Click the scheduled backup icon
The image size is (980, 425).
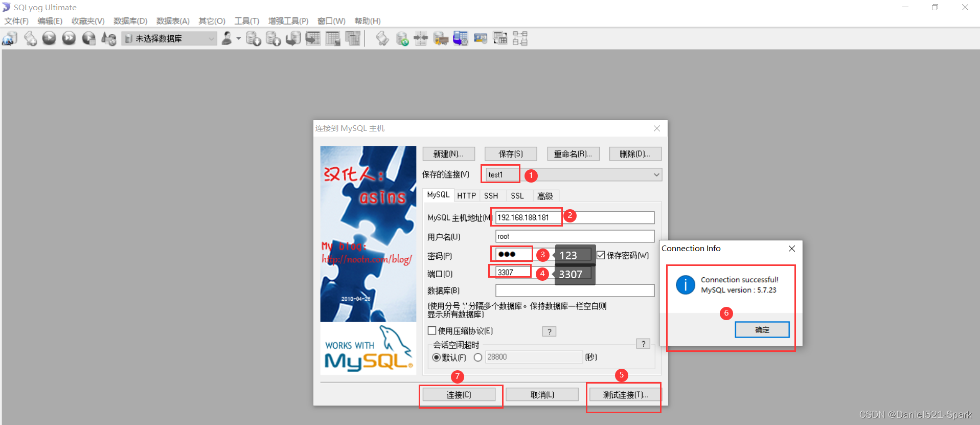(x=460, y=38)
